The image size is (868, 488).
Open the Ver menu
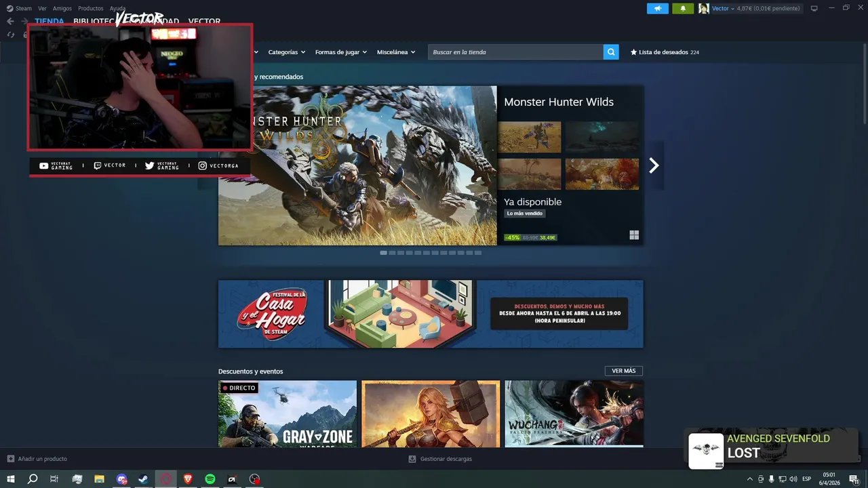[42, 8]
